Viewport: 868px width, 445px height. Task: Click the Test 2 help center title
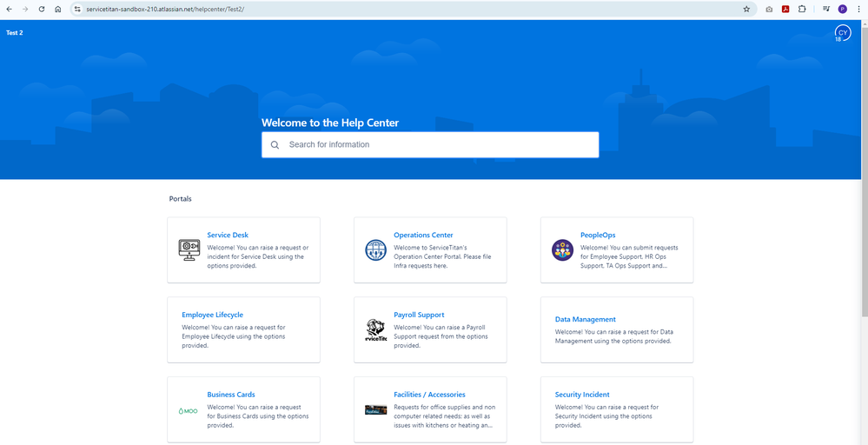pos(15,33)
